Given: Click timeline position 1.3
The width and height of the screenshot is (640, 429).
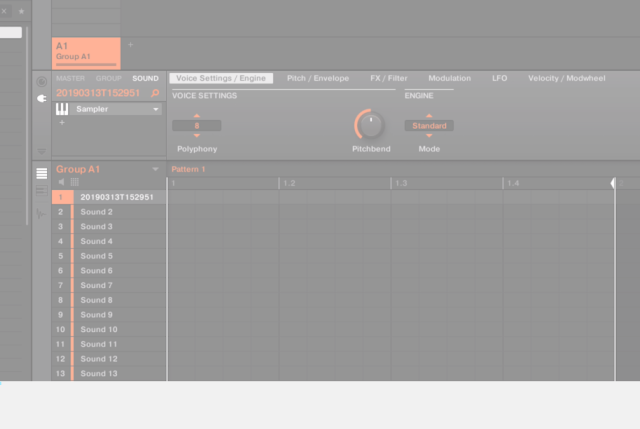Looking at the screenshot, I should click(x=401, y=183).
